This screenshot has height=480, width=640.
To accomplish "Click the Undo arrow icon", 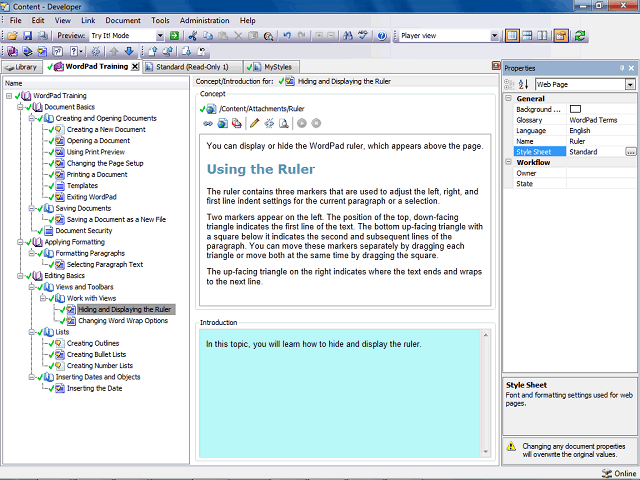I will coord(287,36).
